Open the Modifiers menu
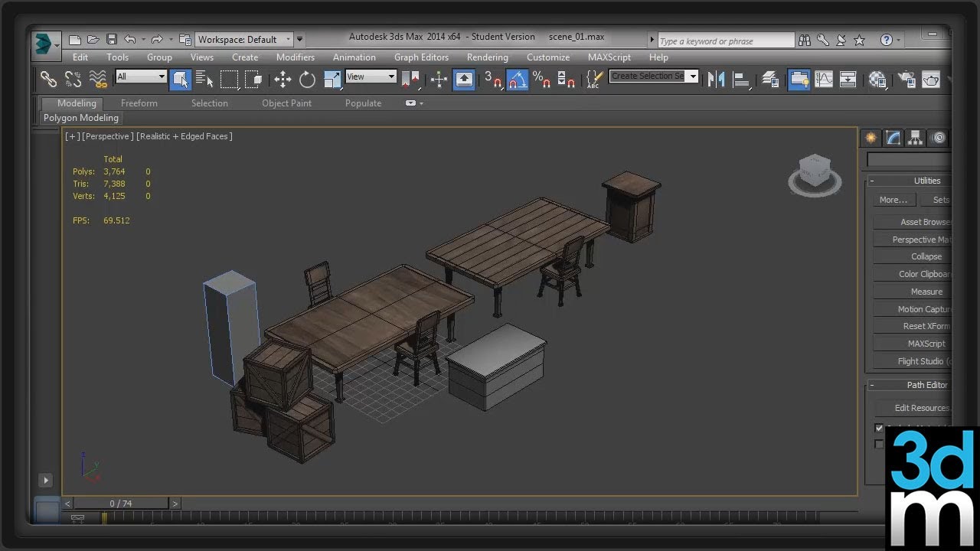This screenshot has height=551, width=980. (x=296, y=57)
